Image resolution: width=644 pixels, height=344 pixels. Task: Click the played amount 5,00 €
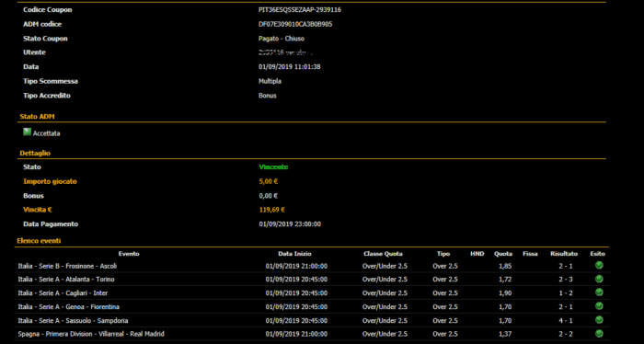(269, 181)
